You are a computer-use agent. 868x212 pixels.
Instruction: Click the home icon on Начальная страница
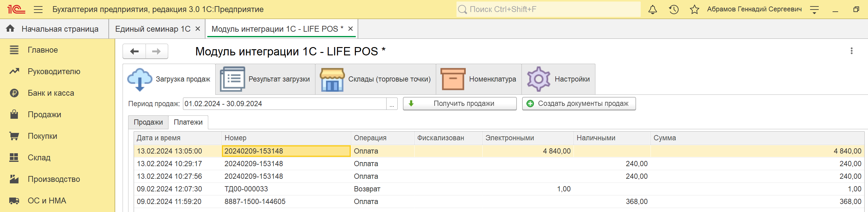pos(10,29)
